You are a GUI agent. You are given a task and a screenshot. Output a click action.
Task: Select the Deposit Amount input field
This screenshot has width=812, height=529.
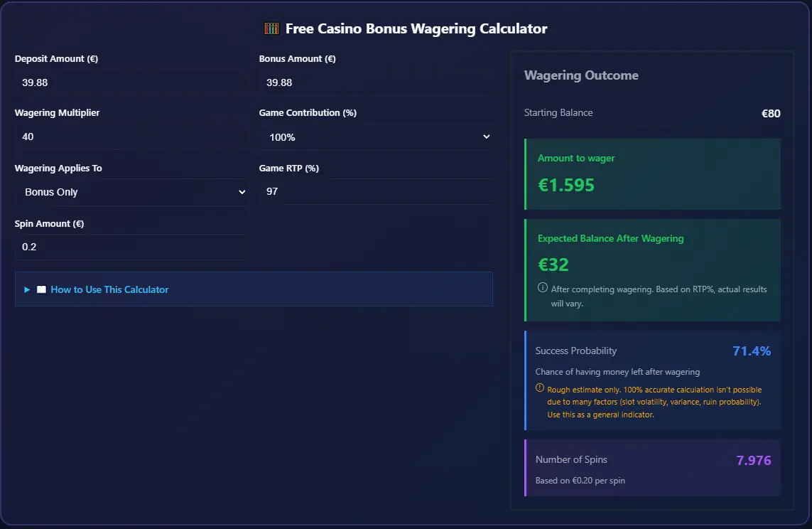pyautogui.click(x=131, y=82)
